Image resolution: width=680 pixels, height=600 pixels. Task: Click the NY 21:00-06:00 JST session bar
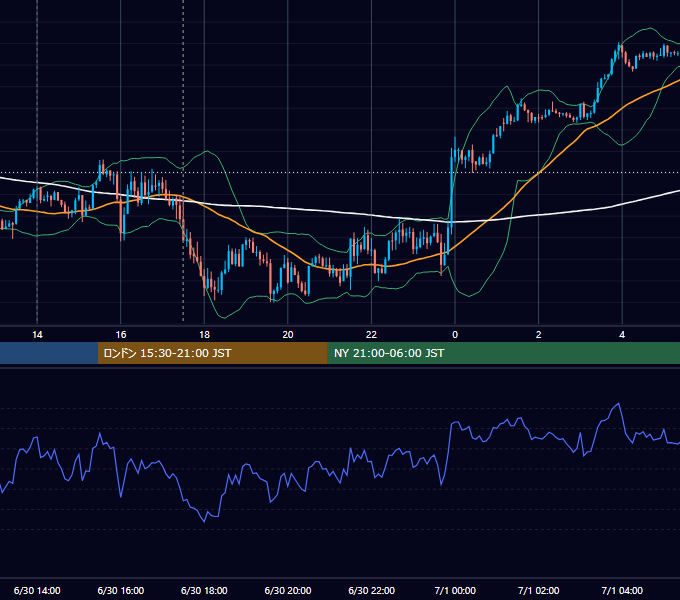pyautogui.click(x=503, y=353)
